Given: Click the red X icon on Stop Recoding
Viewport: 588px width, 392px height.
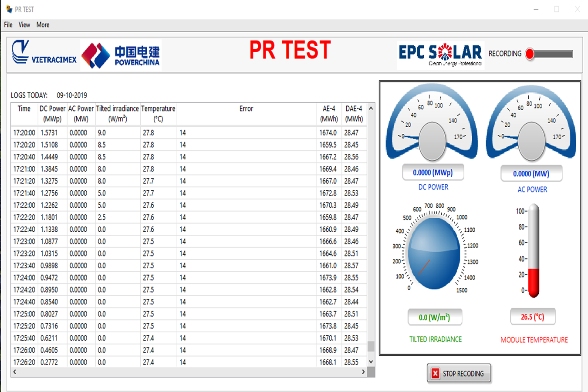Looking at the screenshot, I should 435,374.
